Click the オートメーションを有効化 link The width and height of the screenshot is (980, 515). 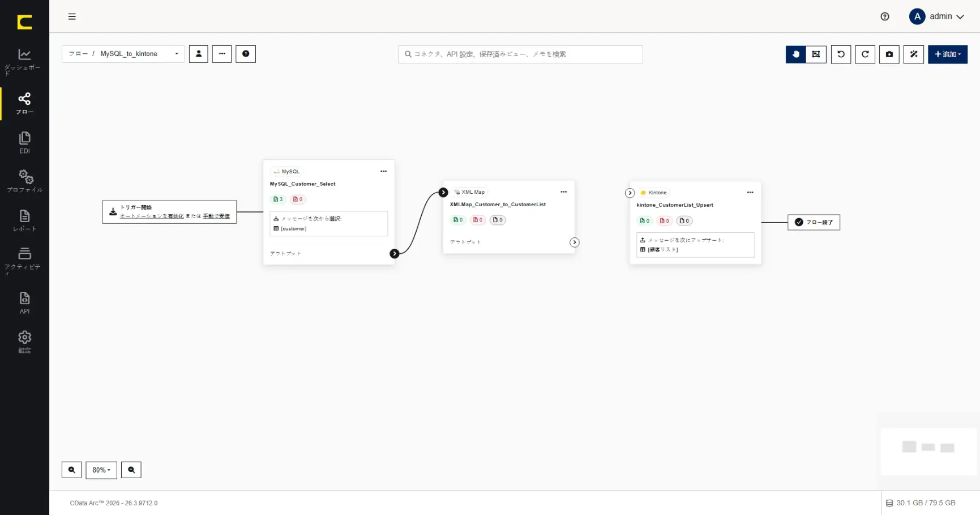[152, 216]
